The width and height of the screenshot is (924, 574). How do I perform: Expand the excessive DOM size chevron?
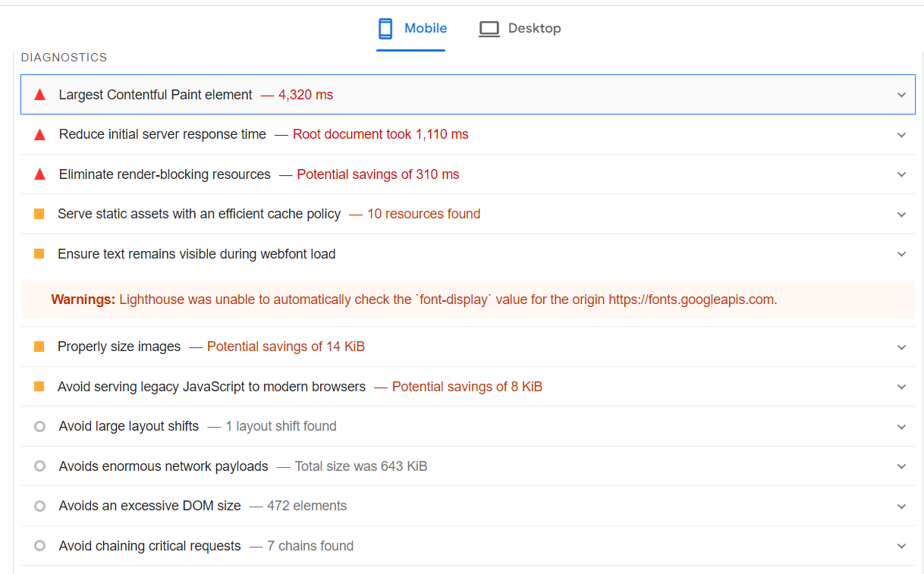pyautogui.click(x=901, y=506)
